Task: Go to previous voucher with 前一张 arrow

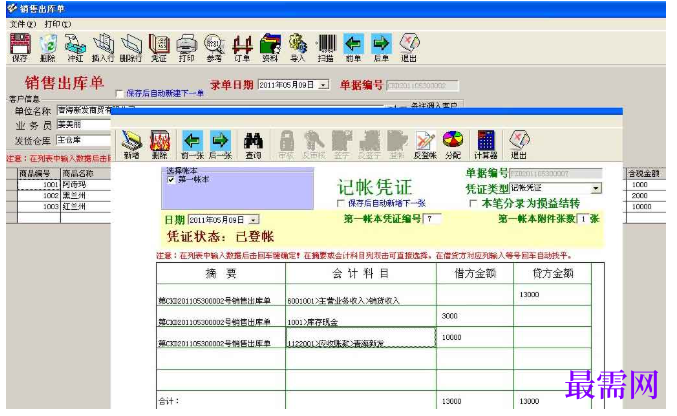Action: point(192,145)
